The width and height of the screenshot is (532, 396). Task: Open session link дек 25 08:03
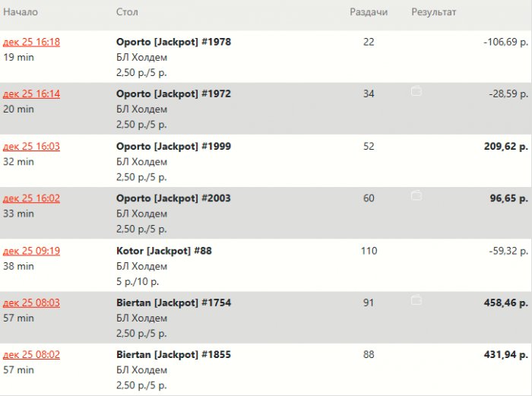[x=32, y=303]
